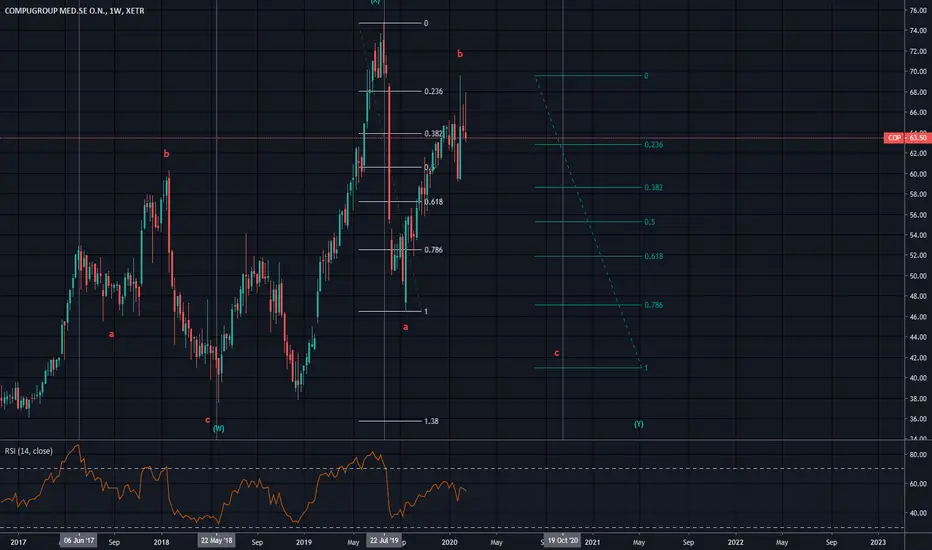
Task: Click the COMPUGROUP MED.SE chart title
Action: tap(74, 11)
